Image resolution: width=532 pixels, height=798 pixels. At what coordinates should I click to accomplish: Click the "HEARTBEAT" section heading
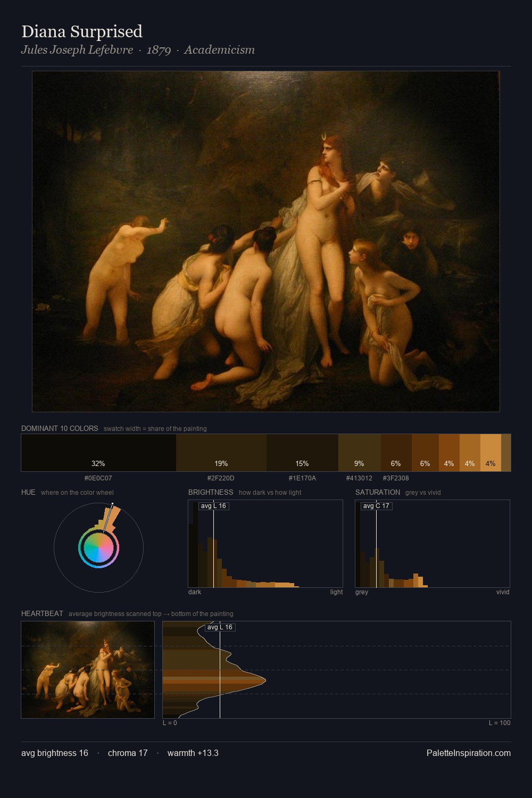[x=42, y=613]
